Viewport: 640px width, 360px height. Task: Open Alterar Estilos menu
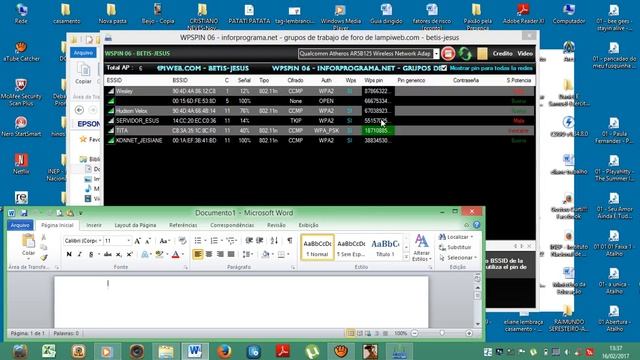422,248
